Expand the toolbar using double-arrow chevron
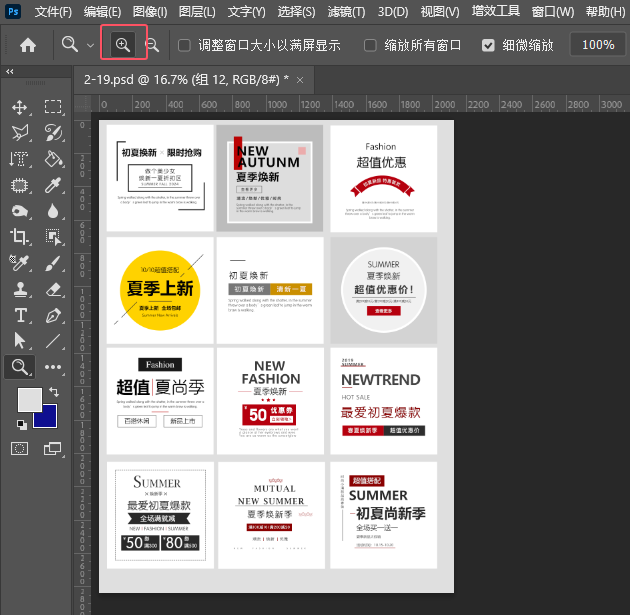The height and width of the screenshot is (615, 630). tap(10, 72)
